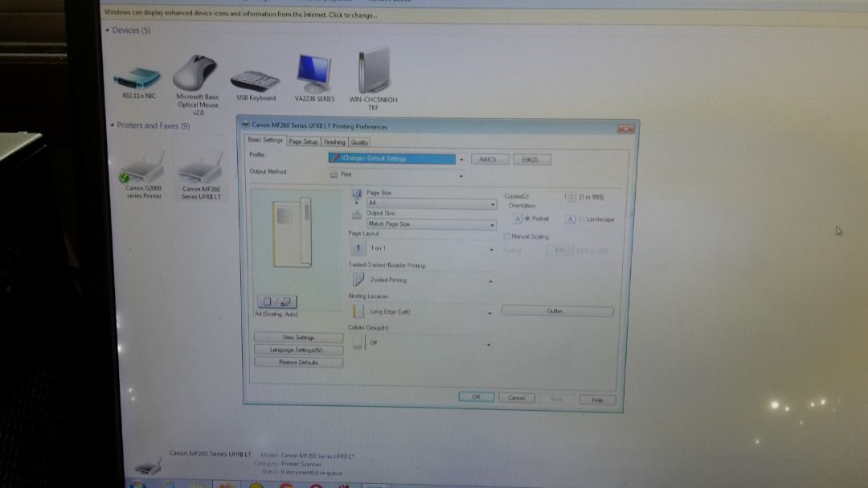This screenshot has width=868, height=488.
Task: Switch to the Quality tab
Action: click(359, 142)
